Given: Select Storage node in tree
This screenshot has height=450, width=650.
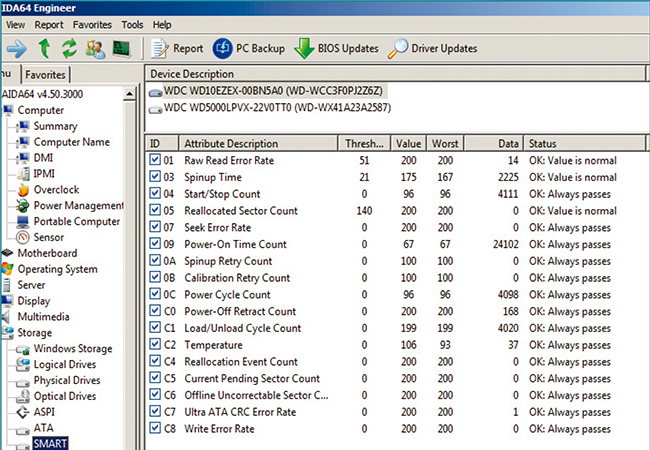Looking at the screenshot, I should pos(35,333).
